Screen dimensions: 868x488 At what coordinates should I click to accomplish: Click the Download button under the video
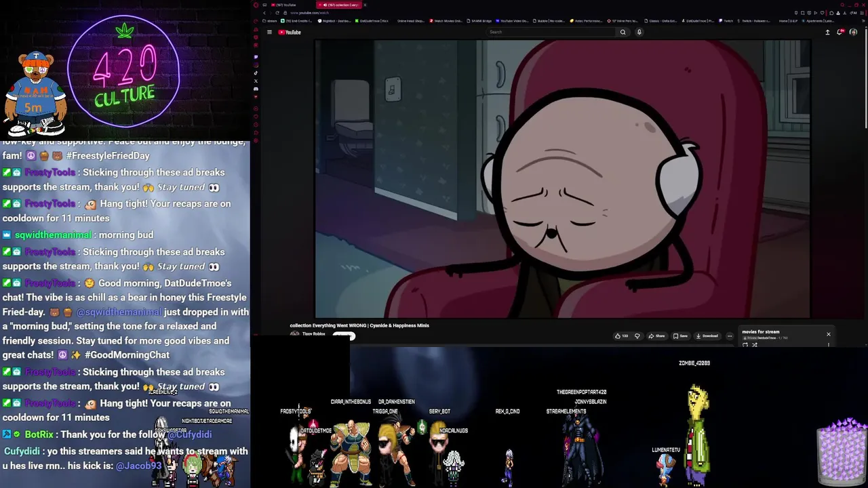707,336
